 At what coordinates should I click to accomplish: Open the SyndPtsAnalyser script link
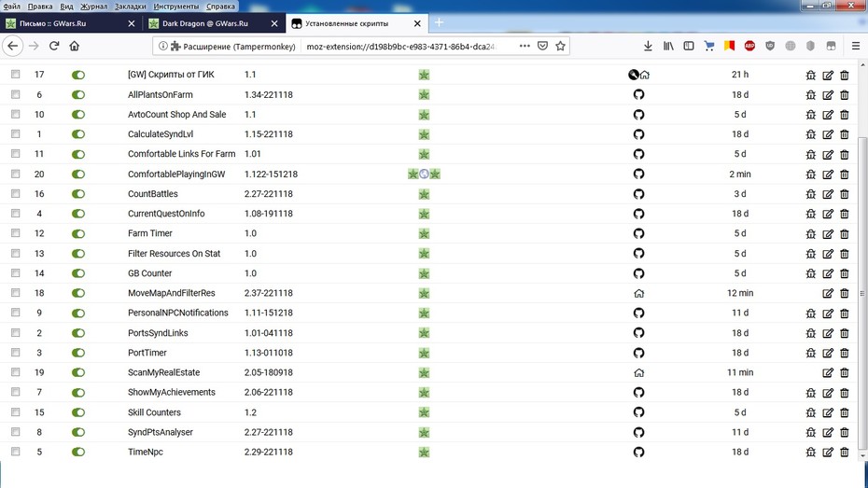click(161, 432)
